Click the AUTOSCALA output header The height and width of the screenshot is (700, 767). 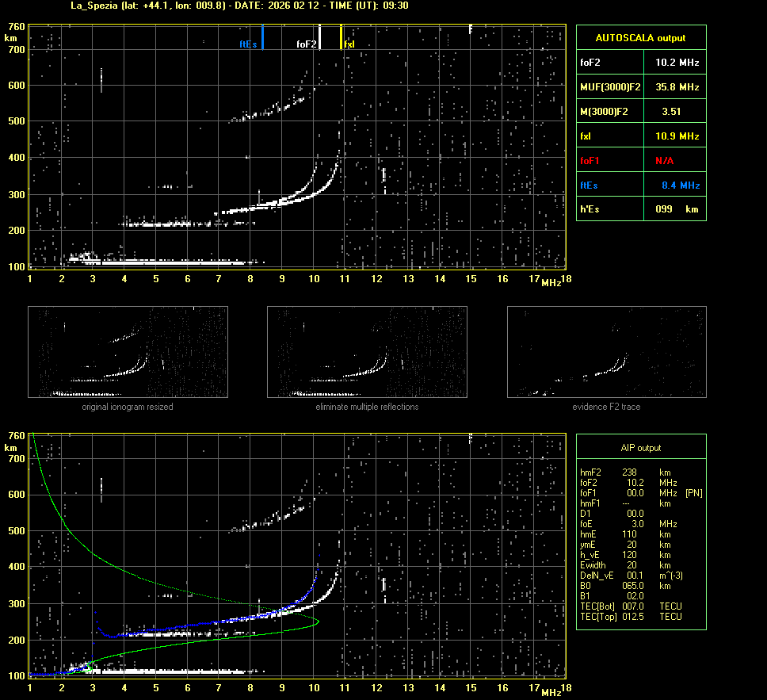click(x=640, y=37)
